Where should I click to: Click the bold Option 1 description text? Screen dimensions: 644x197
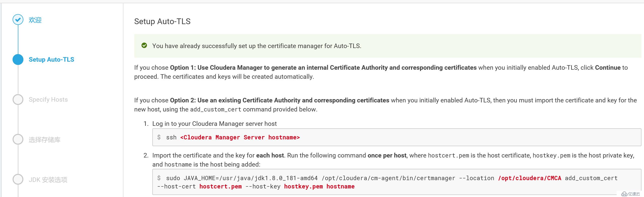[x=323, y=68]
